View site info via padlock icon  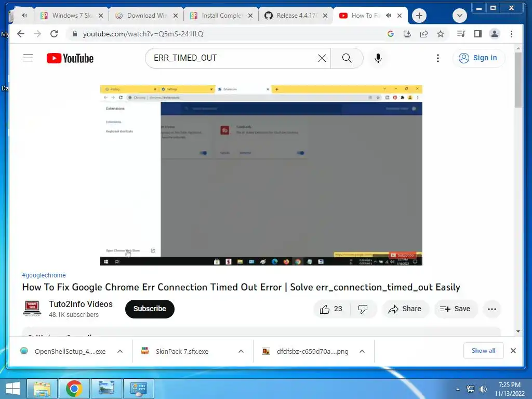point(75,34)
